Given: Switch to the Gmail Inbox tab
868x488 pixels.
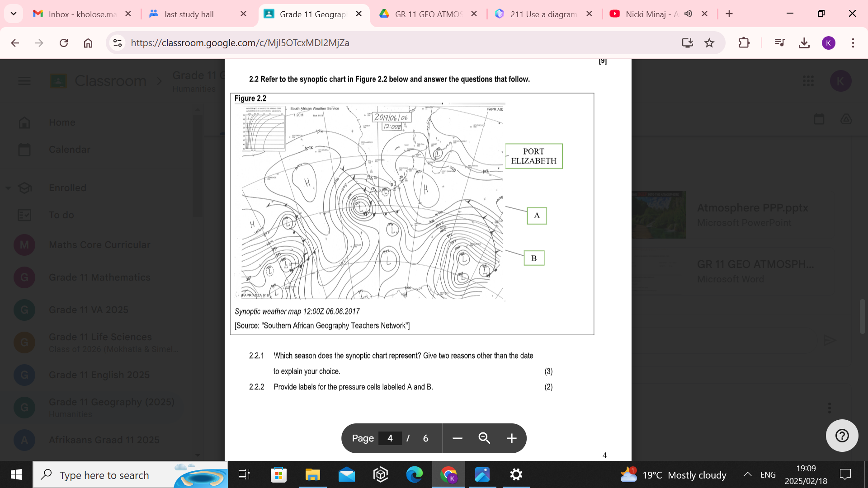Looking at the screenshot, I should [x=77, y=14].
